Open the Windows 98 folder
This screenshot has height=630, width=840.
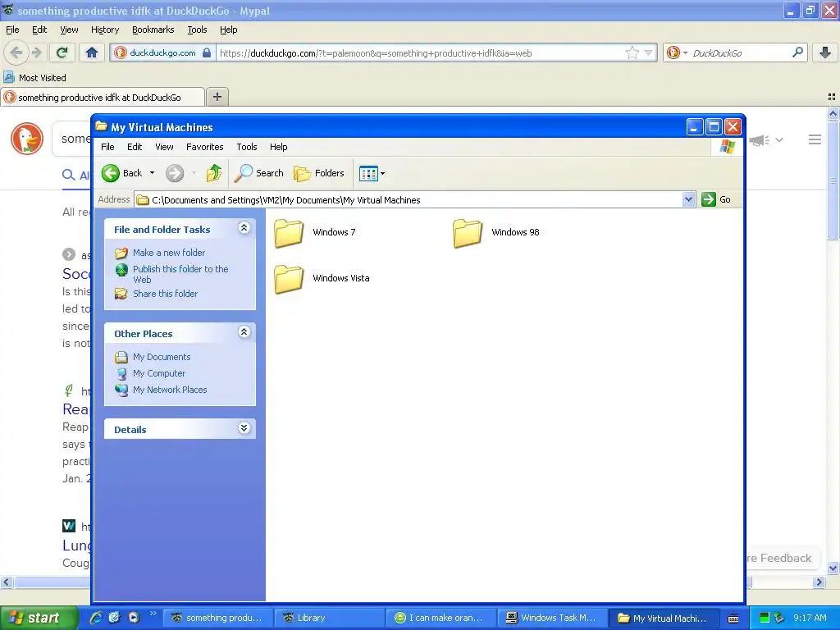click(x=496, y=233)
